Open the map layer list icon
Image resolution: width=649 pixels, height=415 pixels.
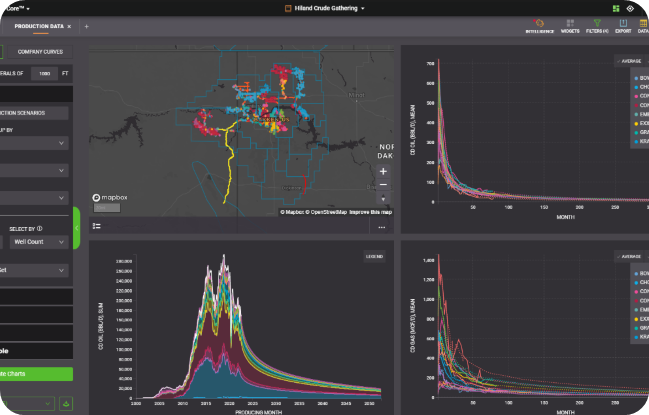(97, 226)
